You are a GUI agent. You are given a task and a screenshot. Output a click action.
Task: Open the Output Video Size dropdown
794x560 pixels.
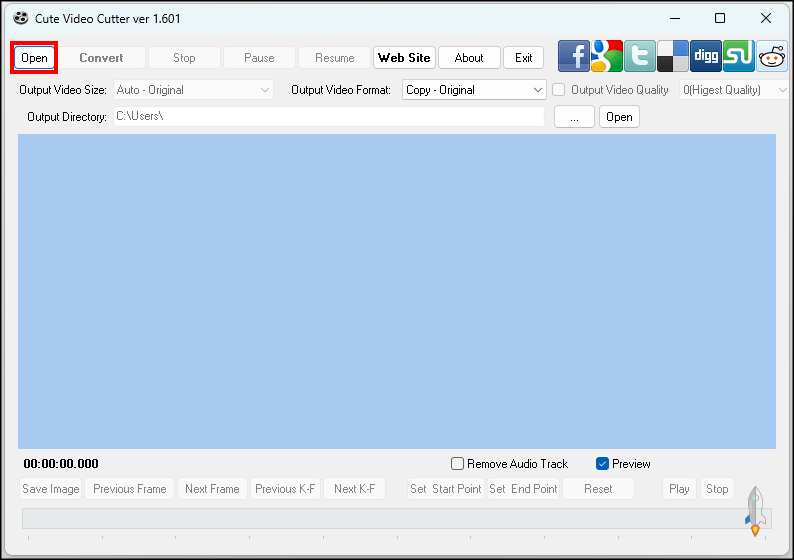pyautogui.click(x=194, y=90)
